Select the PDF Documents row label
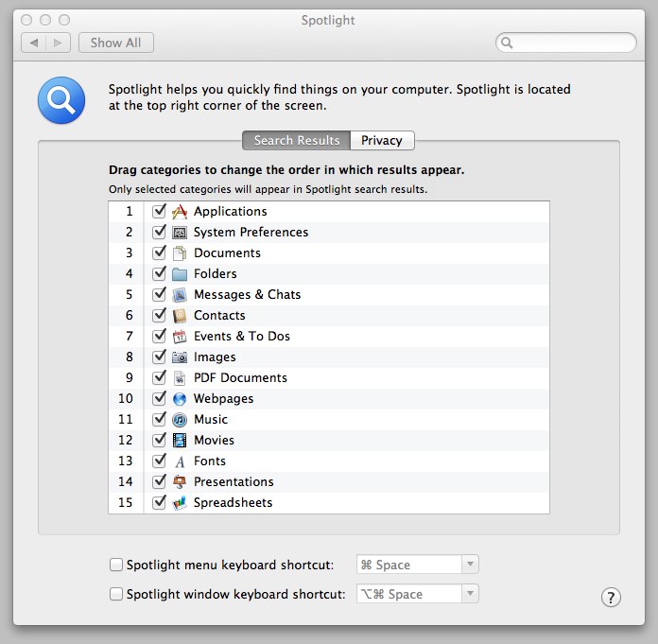 click(x=240, y=378)
